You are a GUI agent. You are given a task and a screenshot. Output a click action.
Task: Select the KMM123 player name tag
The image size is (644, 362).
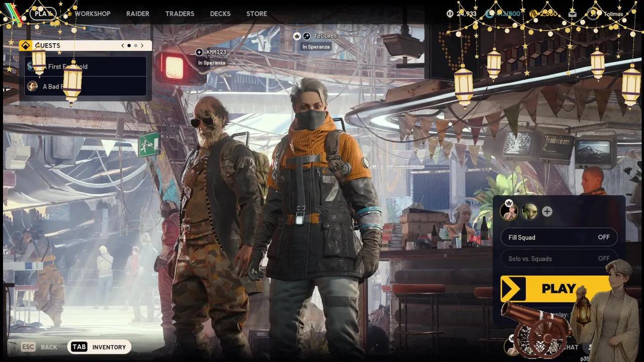pyautogui.click(x=216, y=52)
